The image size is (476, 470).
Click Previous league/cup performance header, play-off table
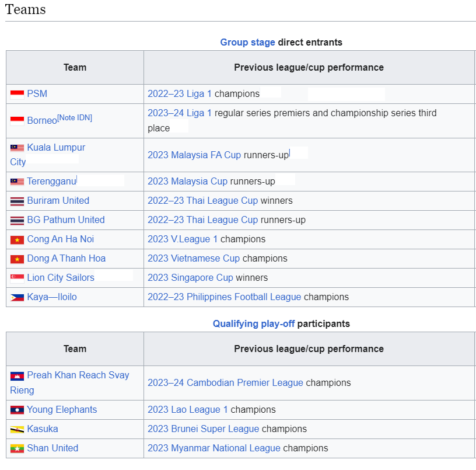[x=309, y=349]
